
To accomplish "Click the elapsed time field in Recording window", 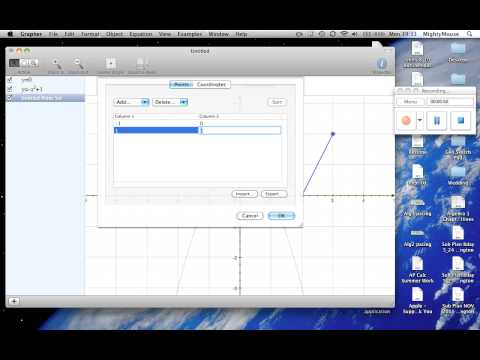I will pos(450,102).
